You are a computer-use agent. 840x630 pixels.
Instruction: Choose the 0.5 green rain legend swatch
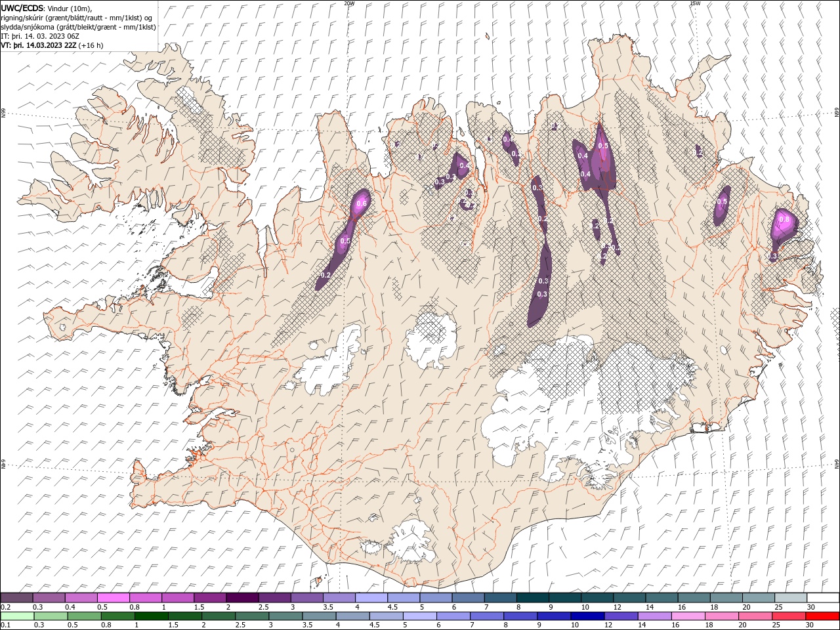tap(84, 616)
